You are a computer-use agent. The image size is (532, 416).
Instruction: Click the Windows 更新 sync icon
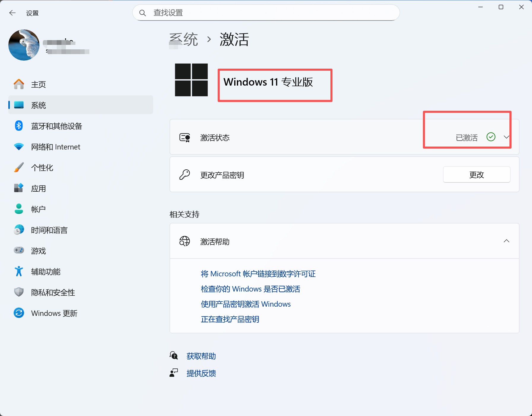click(x=19, y=313)
